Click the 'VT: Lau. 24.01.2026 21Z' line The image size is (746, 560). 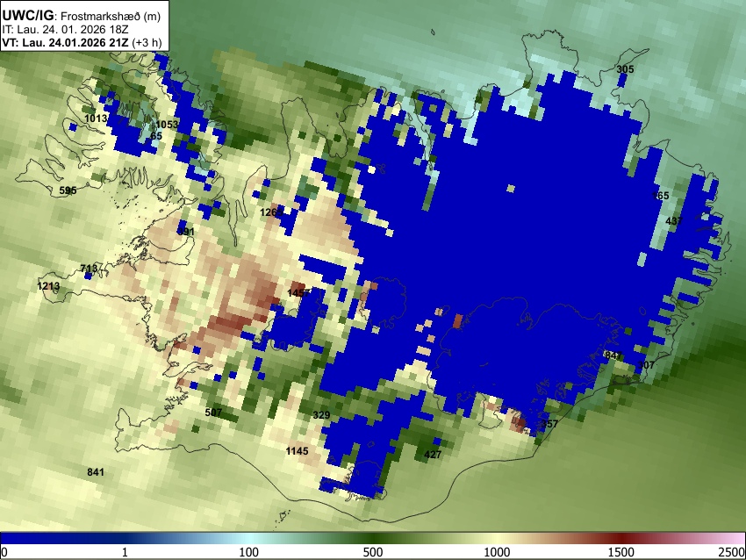click(x=65, y=42)
